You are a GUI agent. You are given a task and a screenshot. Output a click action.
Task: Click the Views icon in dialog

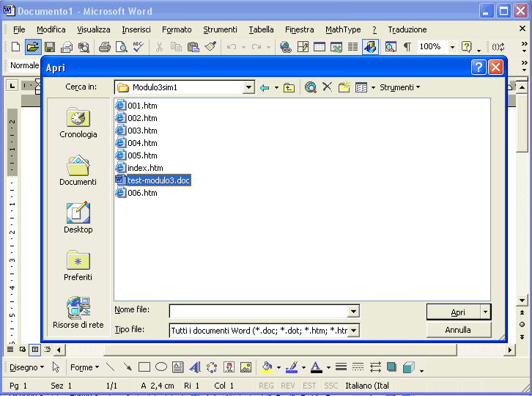[x=361, y=87]
